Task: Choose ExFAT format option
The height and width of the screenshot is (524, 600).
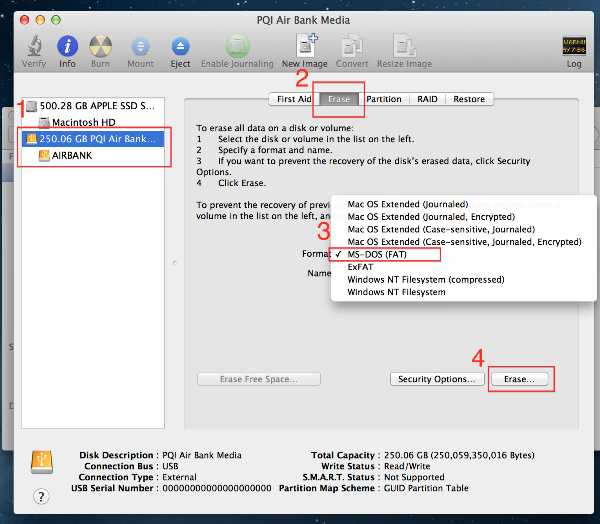Action: click(x=463, y=267)
